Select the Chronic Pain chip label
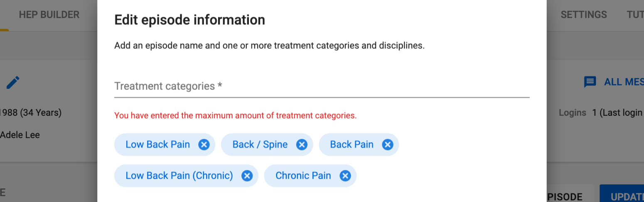This screenshot has width=644, height=202. [x=303, y=176]
